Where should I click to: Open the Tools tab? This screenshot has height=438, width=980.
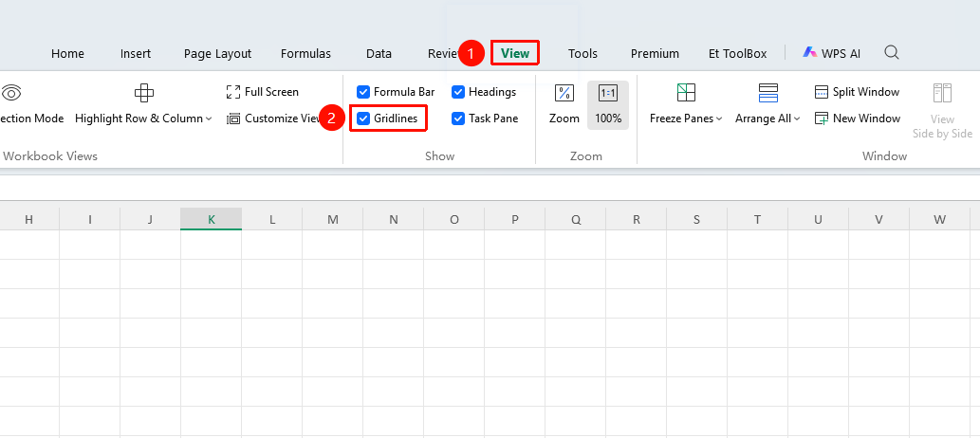[x=582, y=54]
